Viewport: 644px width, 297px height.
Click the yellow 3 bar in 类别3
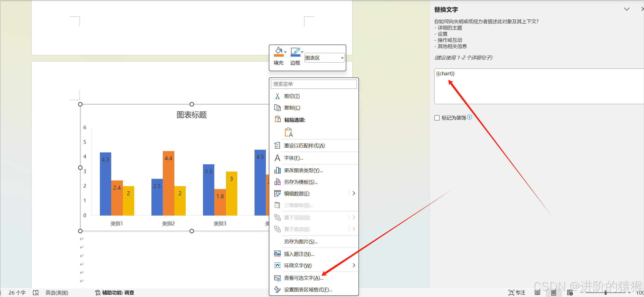[231, 193]
